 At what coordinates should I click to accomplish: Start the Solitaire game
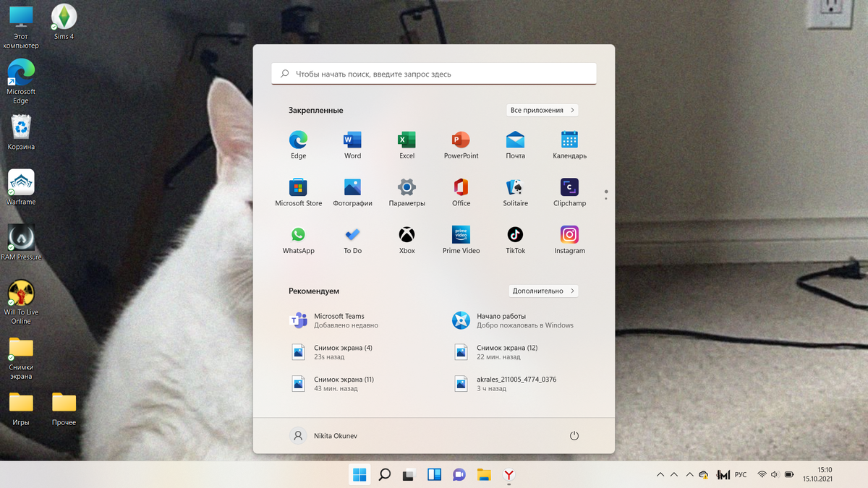coord(515,192)
